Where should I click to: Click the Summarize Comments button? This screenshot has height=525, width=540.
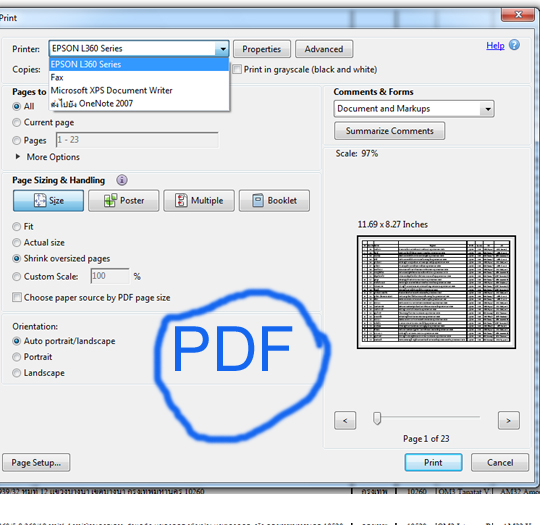point(390,131)
